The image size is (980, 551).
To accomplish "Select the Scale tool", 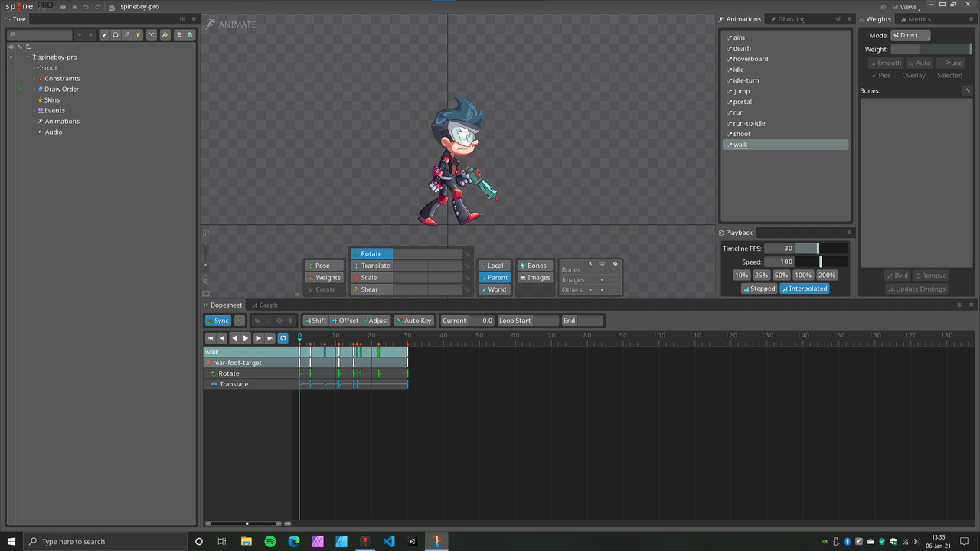I will (371, 278).
